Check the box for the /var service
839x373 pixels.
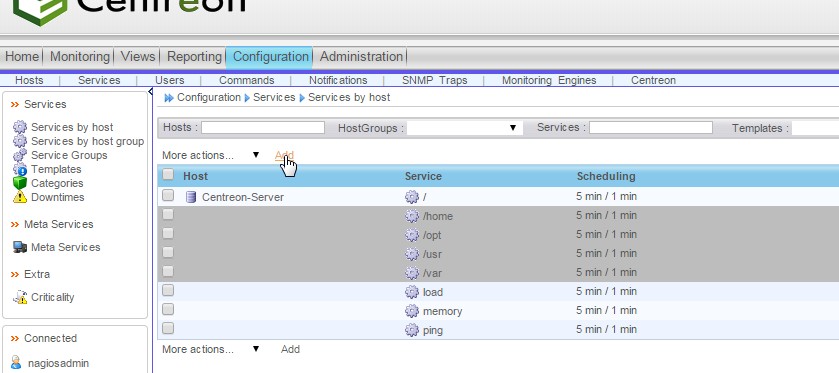click(x=168, y=271)
